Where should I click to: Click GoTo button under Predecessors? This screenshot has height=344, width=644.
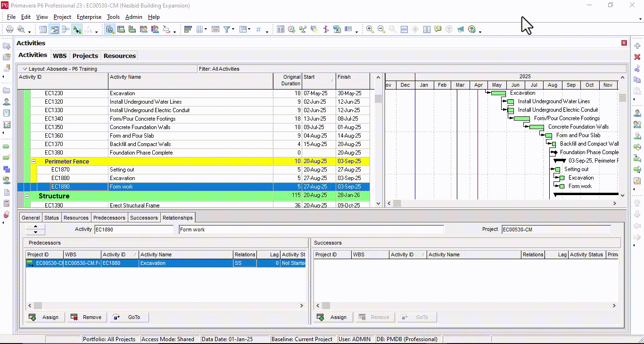coord(129,317)
